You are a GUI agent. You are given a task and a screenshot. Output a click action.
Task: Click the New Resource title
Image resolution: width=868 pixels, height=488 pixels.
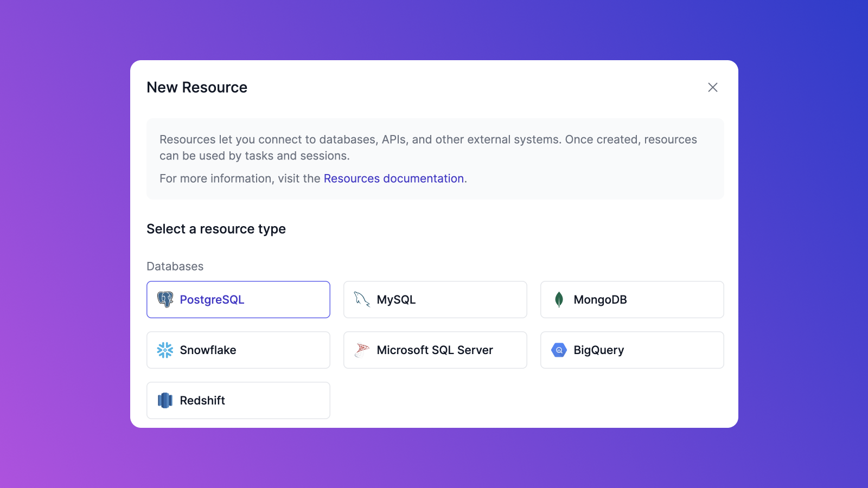(x=197, y=87)
